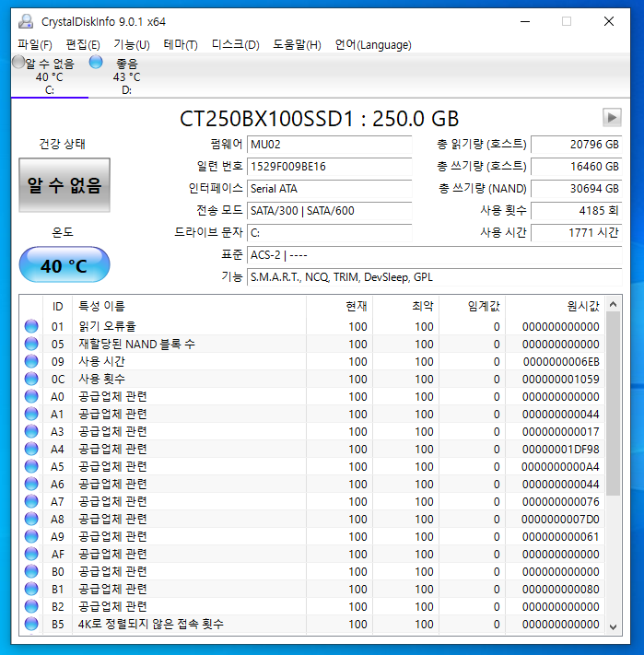
Task: Click attribute name 4K로 정렬되지 않은 접속 횟수
Action: [x=151, y=624]
